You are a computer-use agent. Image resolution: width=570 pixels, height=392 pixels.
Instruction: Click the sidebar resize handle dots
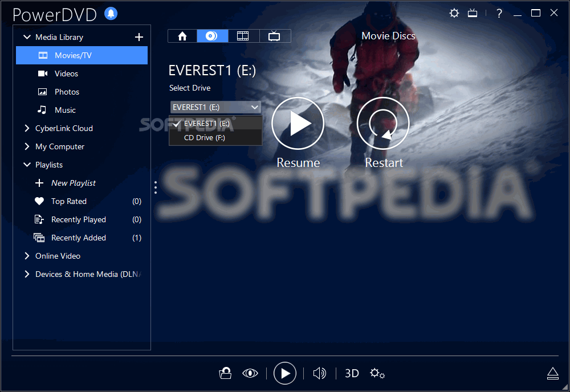(156, 187)
